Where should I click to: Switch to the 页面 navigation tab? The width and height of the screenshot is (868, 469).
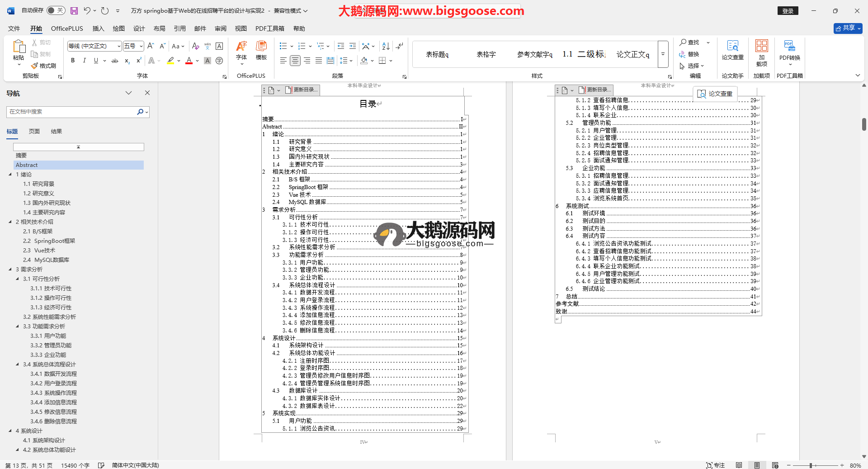coord(34,132)
